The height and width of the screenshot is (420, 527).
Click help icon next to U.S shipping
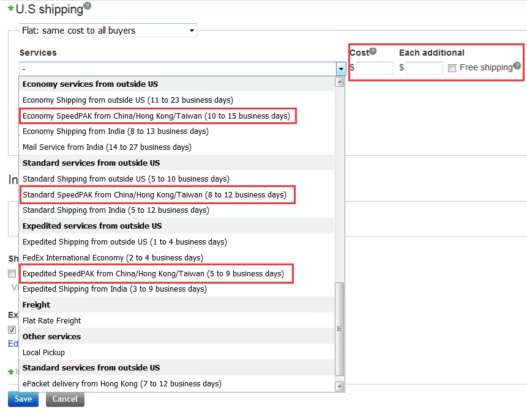[x=88, y=6]
